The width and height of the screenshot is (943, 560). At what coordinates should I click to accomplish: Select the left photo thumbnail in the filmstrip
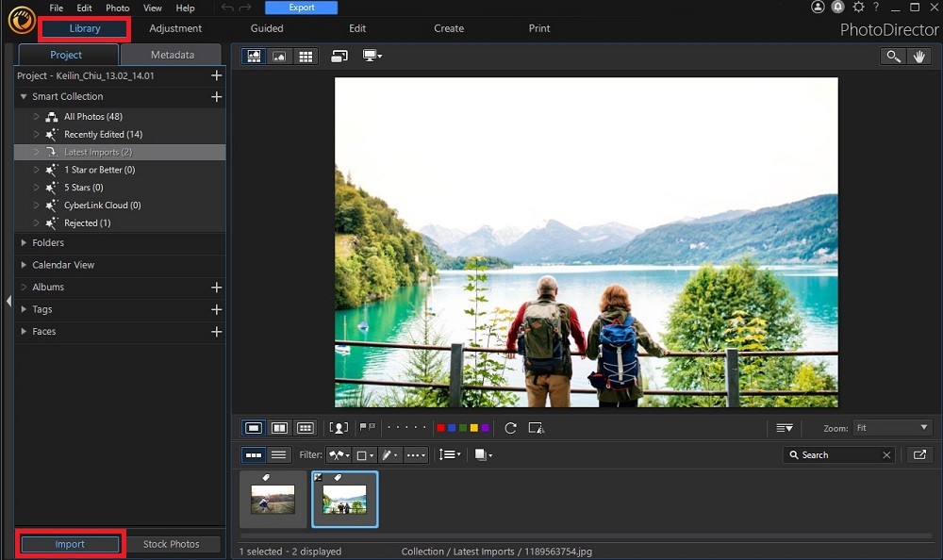273,498
